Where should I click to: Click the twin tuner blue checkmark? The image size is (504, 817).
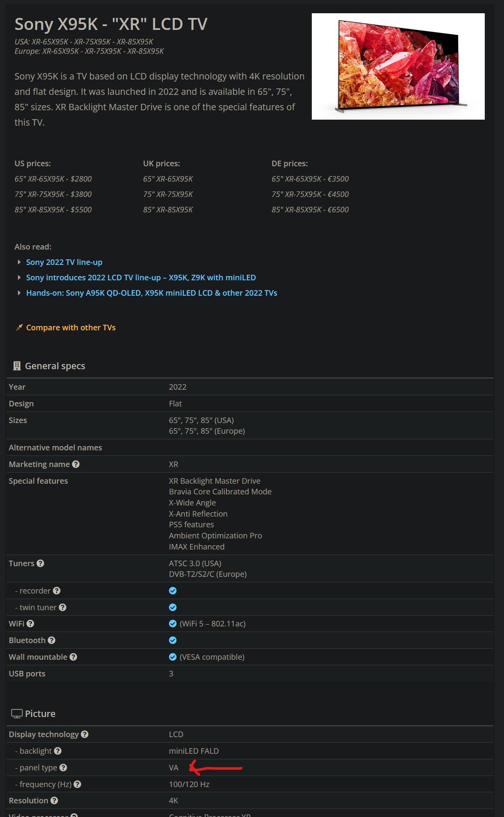point(173,607)
